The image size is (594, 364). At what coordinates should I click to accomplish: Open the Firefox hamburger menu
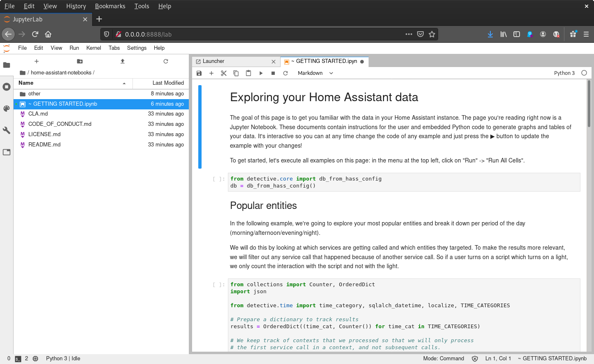pos(586,34)
